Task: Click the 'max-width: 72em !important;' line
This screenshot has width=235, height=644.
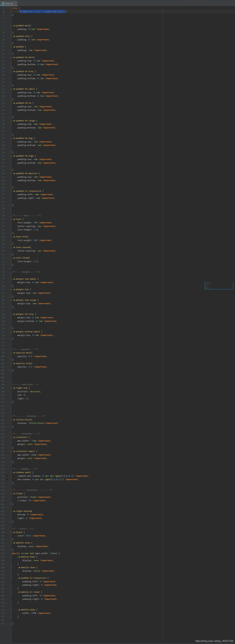Action: (34, 441)
